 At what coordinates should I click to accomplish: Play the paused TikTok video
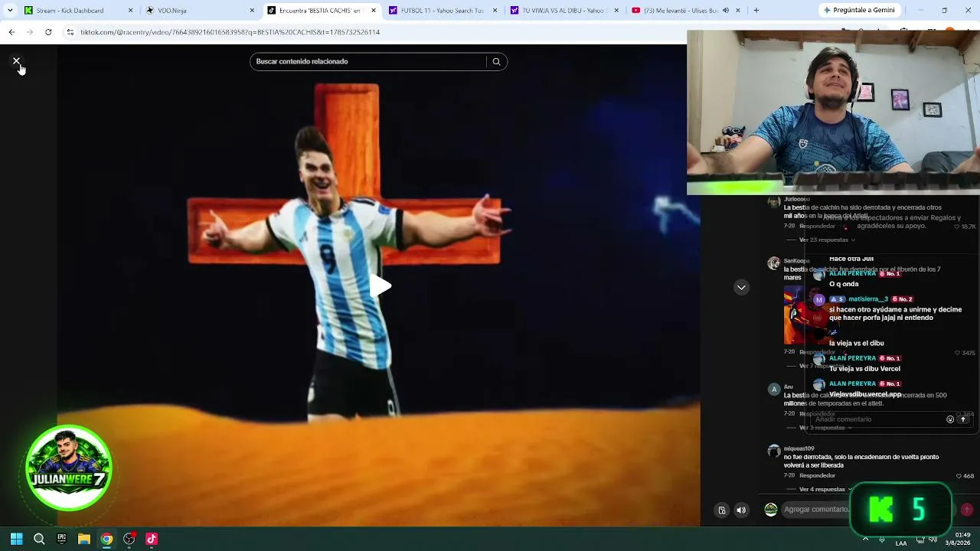tap(380, 286)
